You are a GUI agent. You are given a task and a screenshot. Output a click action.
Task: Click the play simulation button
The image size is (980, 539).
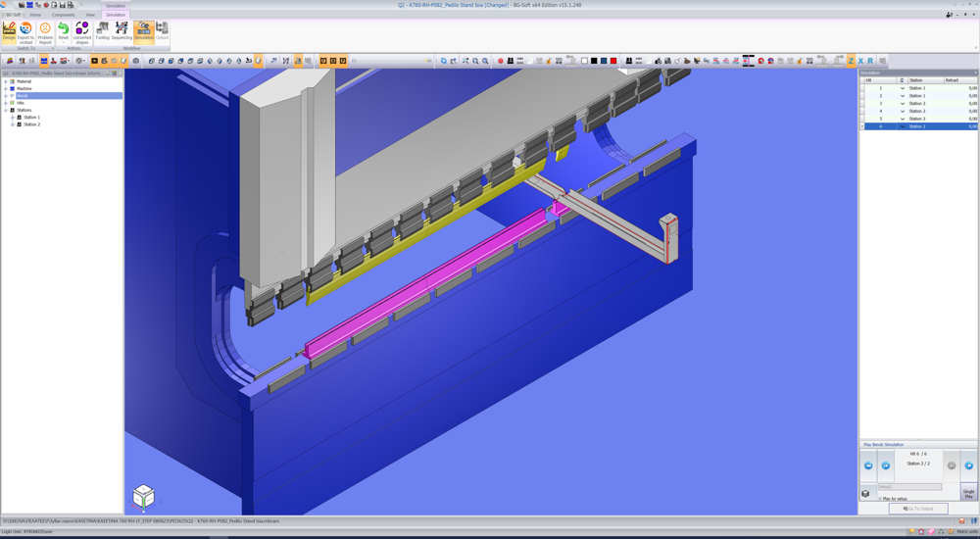pyautogui.click(x=969, y=465)
